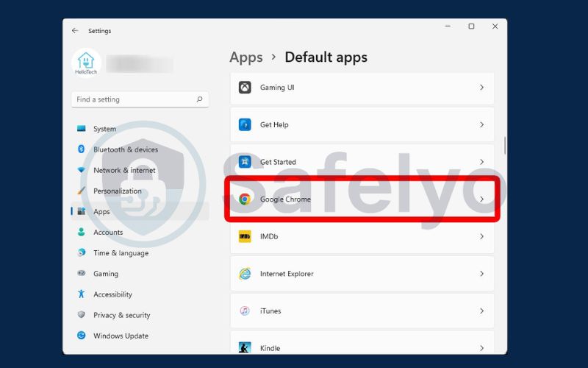
Task: Click the Time & language globe icon
Action: 82,252
